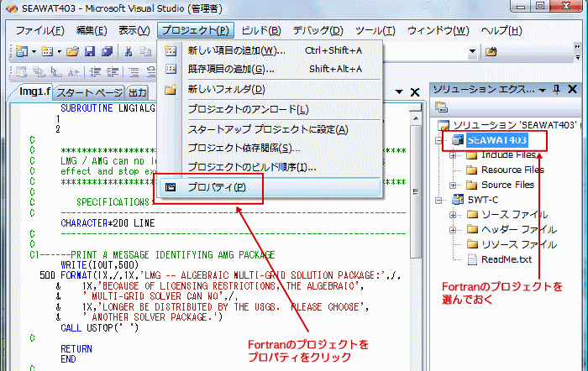This screenshot has width=588, height=371.
Task: Choose 新しい項目の追加(W)... menu entry
Action: (270, 50)
